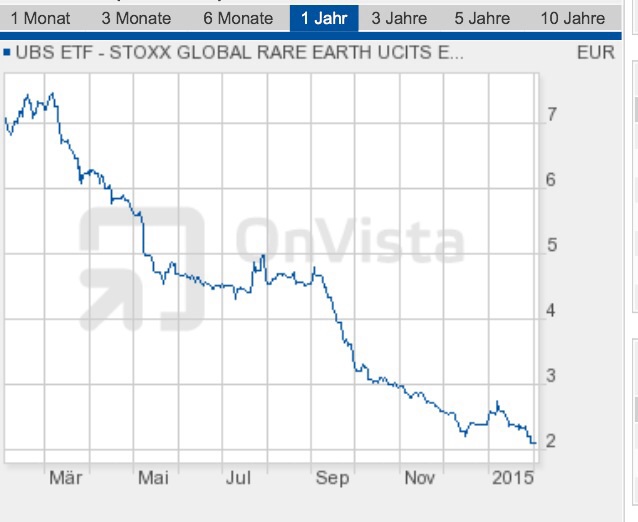The width and height of the screenshot is (638, 522).
Task: Click the y-axis value 4
Action: coord(551,311)
